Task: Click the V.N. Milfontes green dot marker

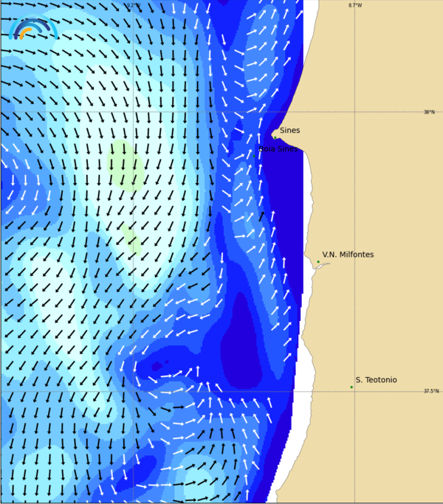Action: pos(318,262)
